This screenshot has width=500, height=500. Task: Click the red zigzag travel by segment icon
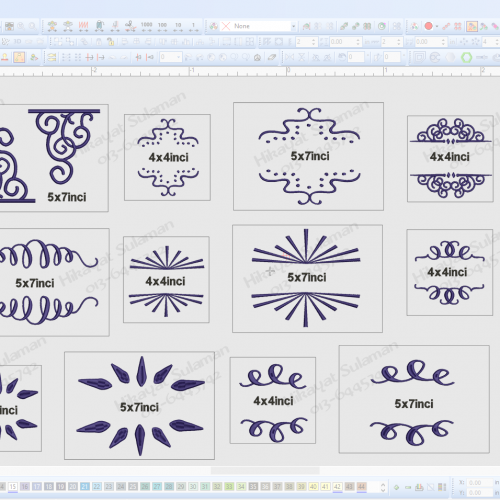click(83, 26)
